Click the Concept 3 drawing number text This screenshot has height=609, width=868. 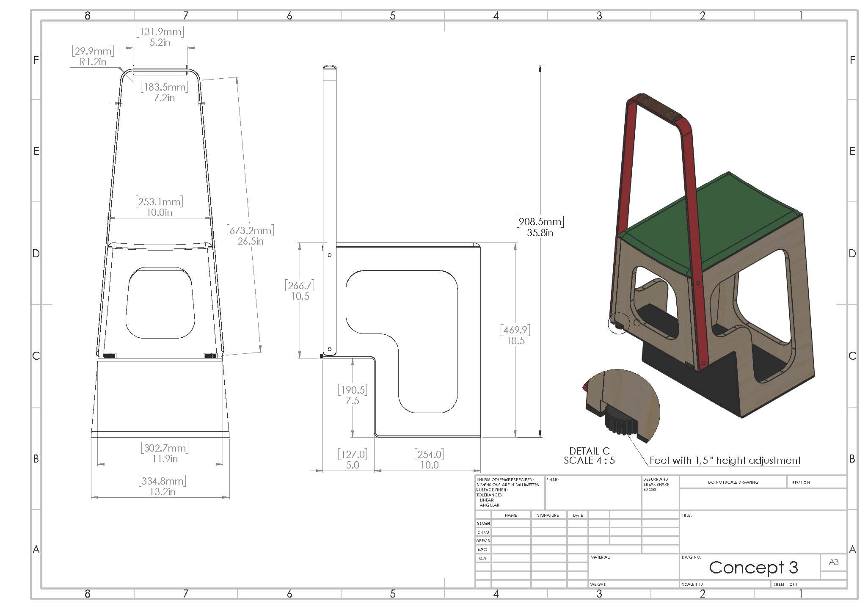[753, 568]
